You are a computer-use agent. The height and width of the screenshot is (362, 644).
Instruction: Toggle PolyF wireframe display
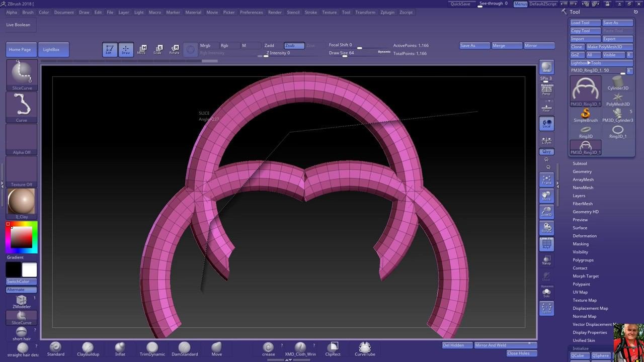tap(546, 244)
